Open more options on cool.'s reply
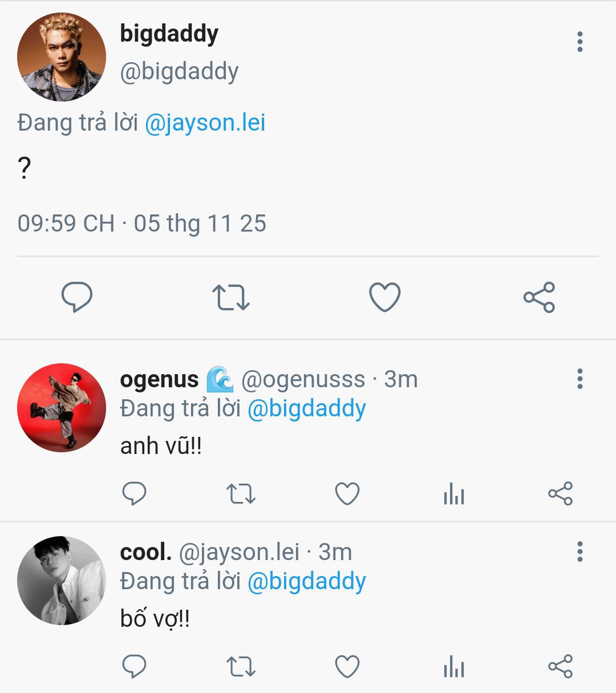The height and width of the screenshot is (693, 616). (580, 552)
